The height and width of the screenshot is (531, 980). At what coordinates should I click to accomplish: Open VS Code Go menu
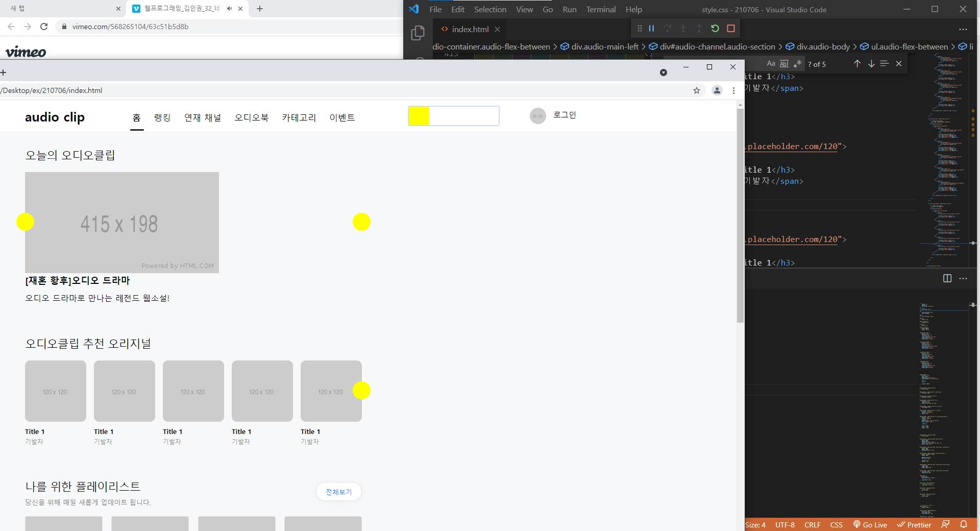click(x=548, y=9)
